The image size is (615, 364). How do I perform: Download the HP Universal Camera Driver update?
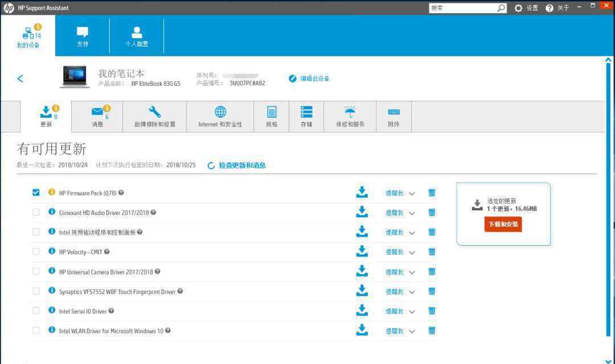point(362,271)
